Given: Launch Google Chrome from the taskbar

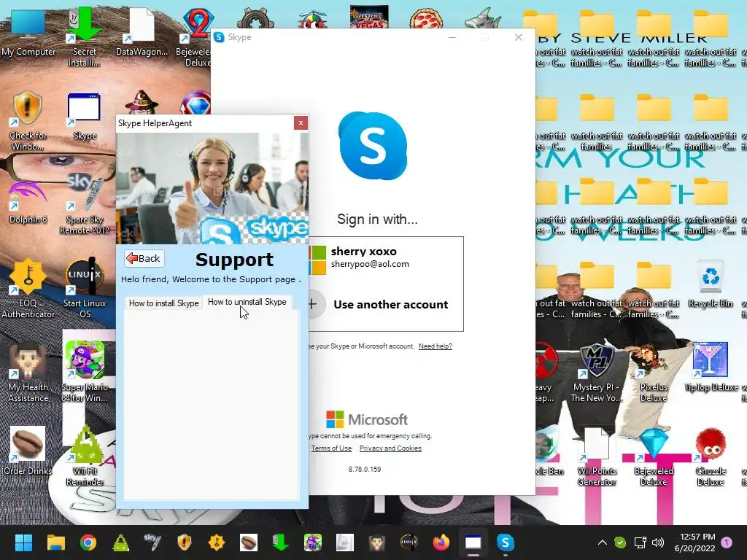Looking at the screenshot, I should click(88, 542).
